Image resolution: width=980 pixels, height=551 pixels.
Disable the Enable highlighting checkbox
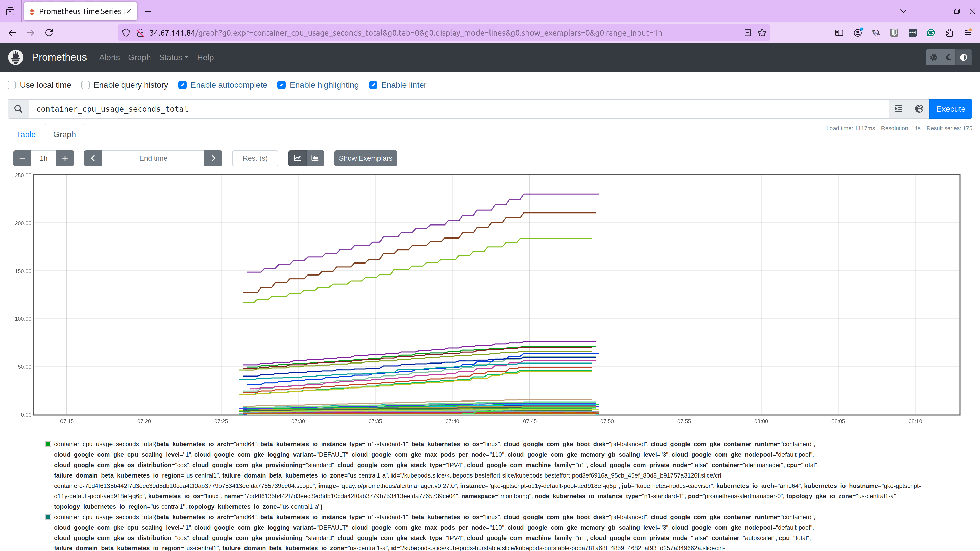coord(281,85)
